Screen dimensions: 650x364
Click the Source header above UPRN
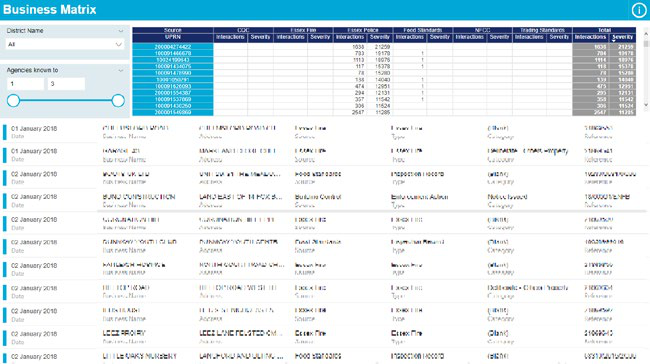pyautogui.click(x=172, y=30)
